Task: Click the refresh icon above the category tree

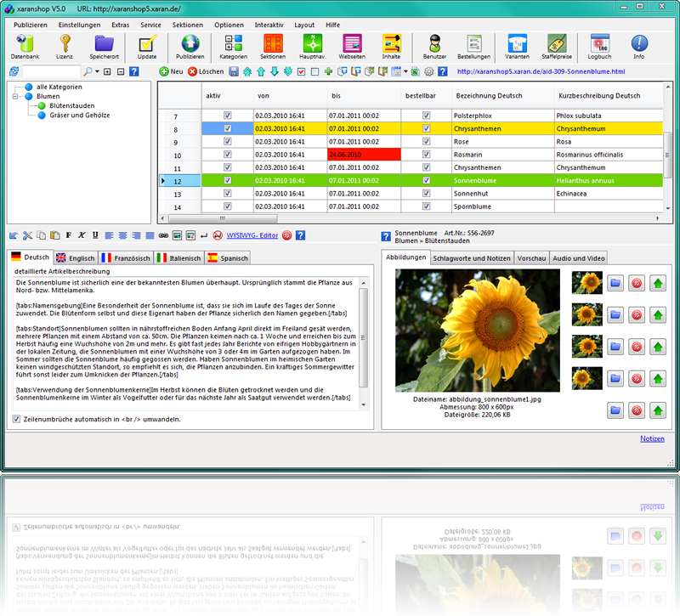Action: tap(14, 71)
